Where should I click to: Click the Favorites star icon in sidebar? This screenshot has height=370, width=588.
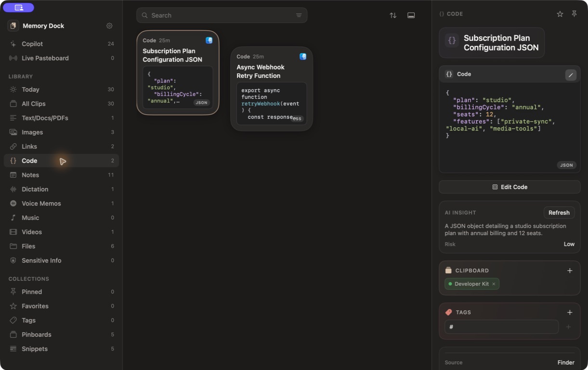[x=13, y=306]
